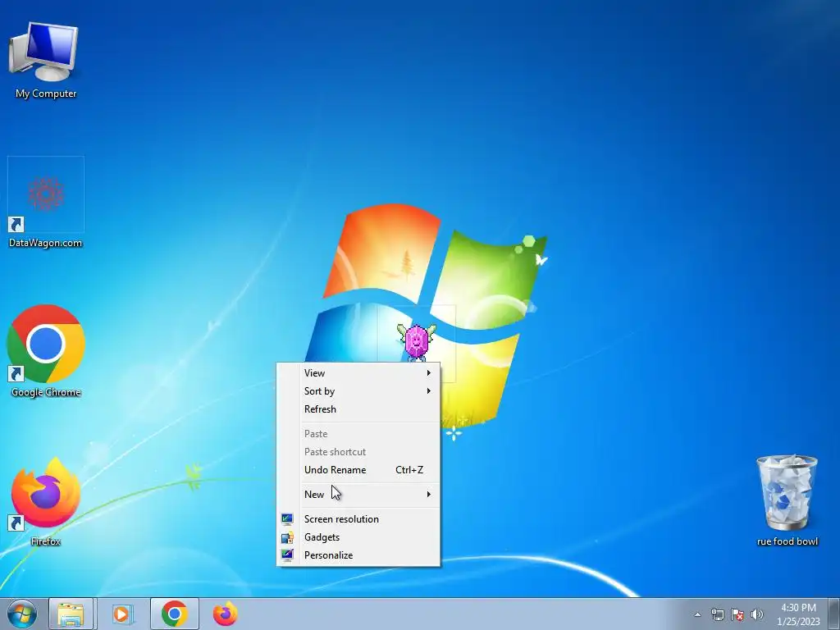Click the Ctrl+Z shortcut text
This screenshot has width=840, height=630.
tap(409, 470)
